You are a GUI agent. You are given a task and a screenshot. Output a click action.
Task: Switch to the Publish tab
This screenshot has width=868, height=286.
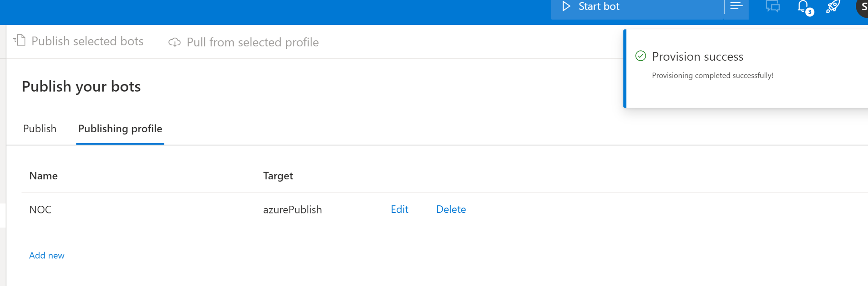(40, 128)
